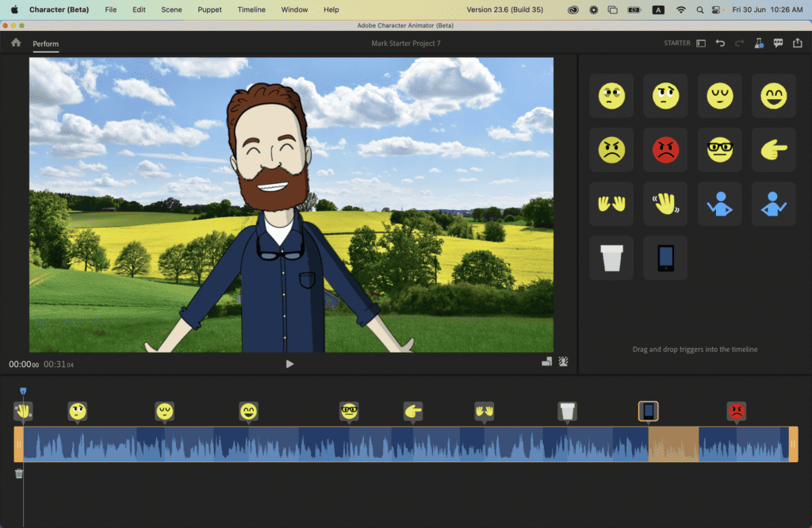Open the Window menu
This screenshot has height=528, width=812.
pos(294,10)
